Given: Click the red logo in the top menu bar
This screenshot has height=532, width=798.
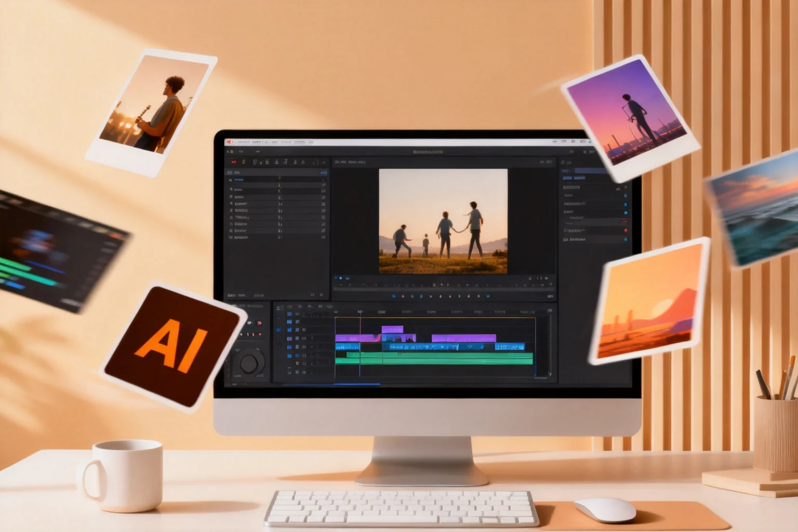Looking at the screenshot, I should (x=229, y=142).
